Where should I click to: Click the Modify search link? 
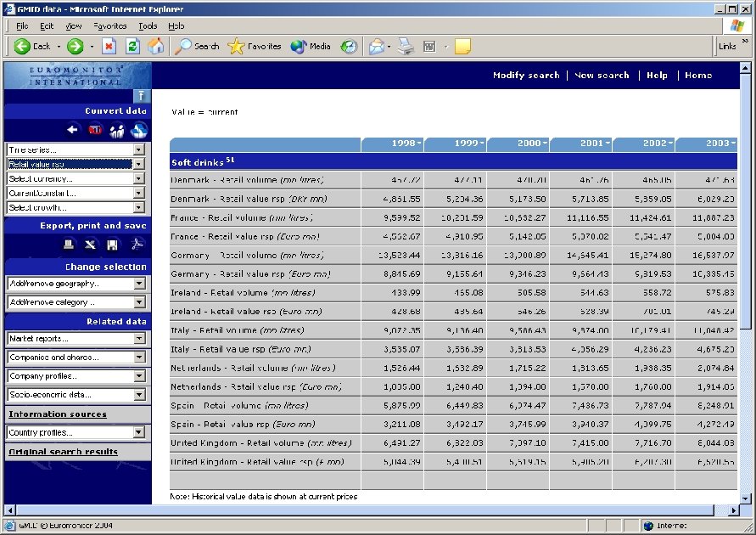[x=524, y=75]
